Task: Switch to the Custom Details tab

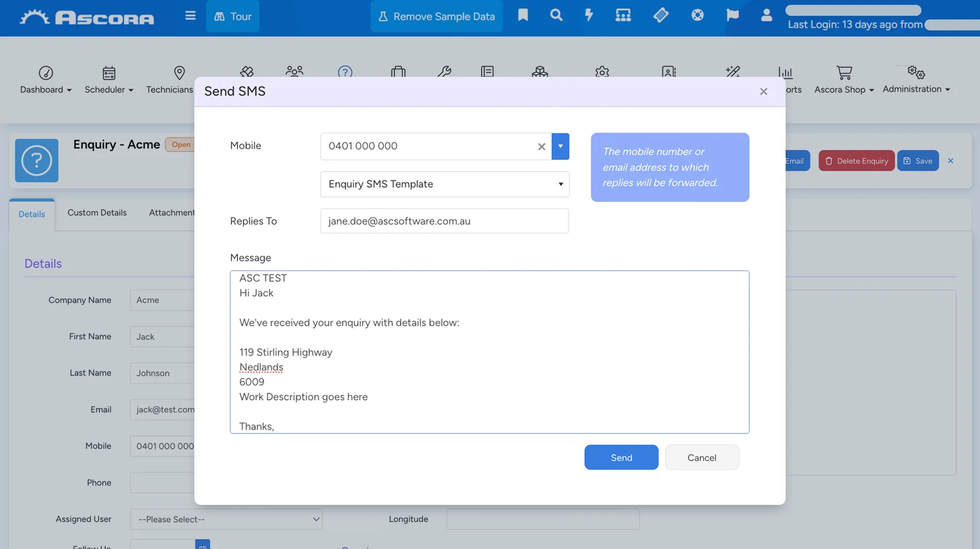Action: tap(97, 212)
